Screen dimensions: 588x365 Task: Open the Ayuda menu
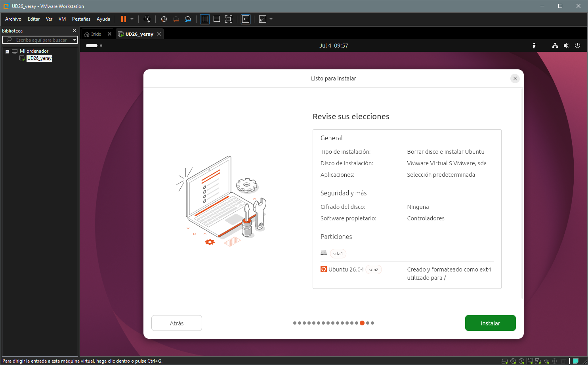point(103,19)
